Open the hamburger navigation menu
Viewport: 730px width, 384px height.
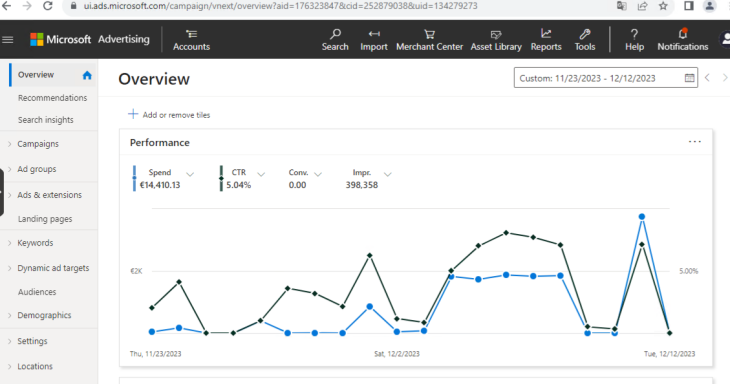point(7,40)
